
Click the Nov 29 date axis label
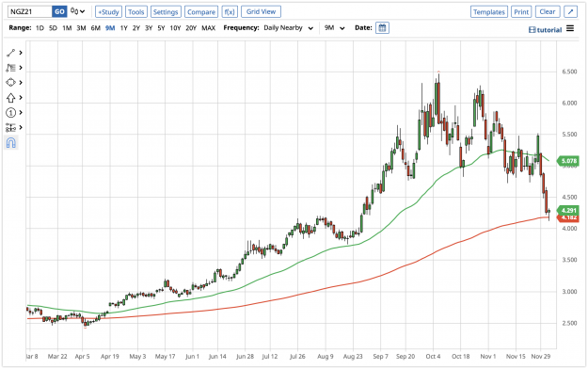pyautogui.click(x=540, y=356)
